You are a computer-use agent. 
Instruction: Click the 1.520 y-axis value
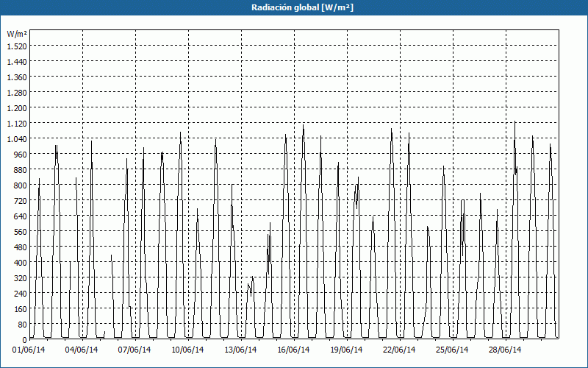[x=17, y=46]
